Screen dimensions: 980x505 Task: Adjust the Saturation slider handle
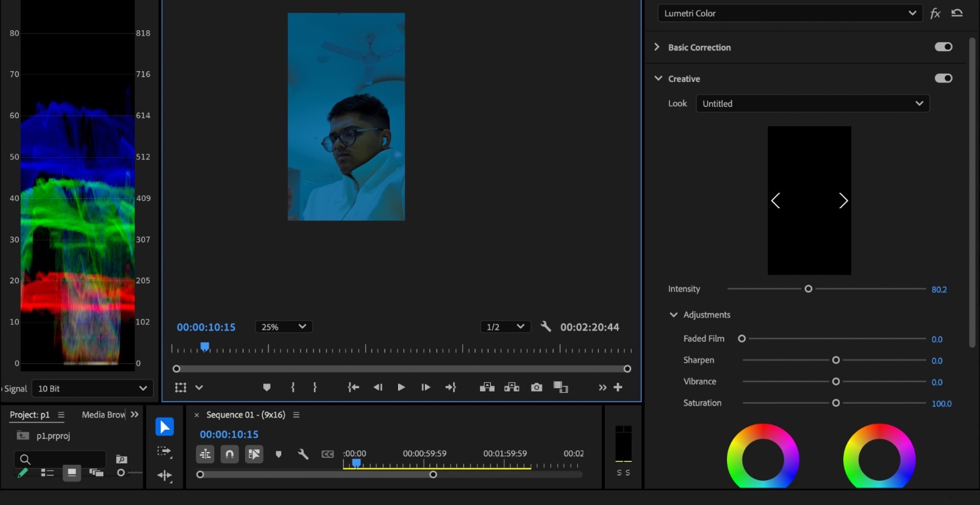pyautogui.click(x=836, y=403)
